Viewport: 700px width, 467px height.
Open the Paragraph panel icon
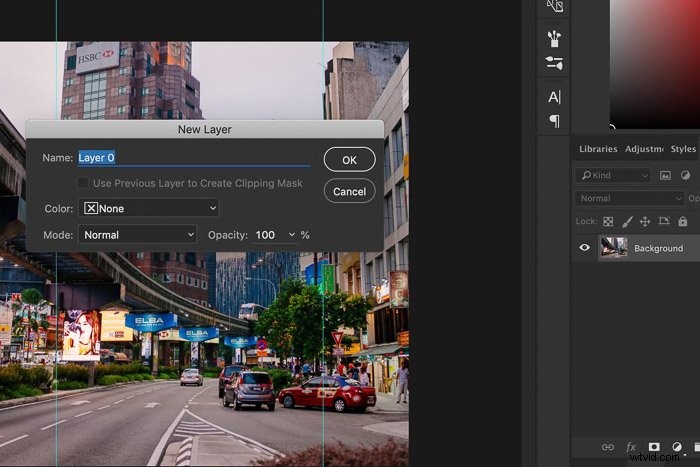[x=554, y=121]
